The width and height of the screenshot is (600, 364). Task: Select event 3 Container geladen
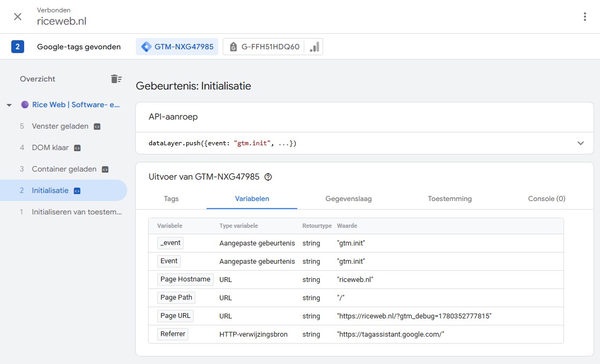coord(63,169)
